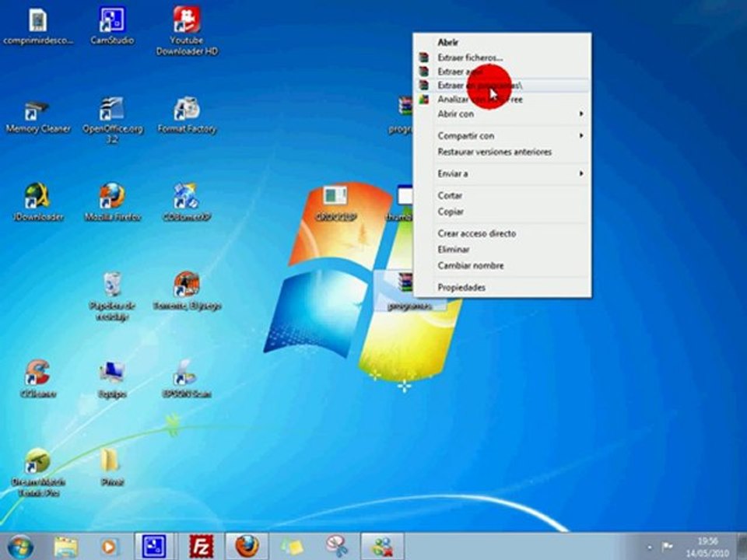Choose Extraer en programas\ menu entry
747x560 pixels.
(502, 86)
